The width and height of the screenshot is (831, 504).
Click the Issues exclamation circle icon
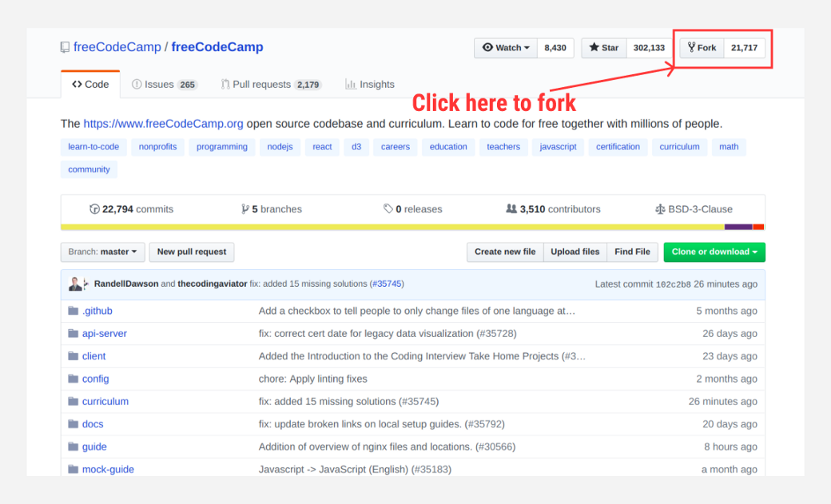click(x=137, y=84)
